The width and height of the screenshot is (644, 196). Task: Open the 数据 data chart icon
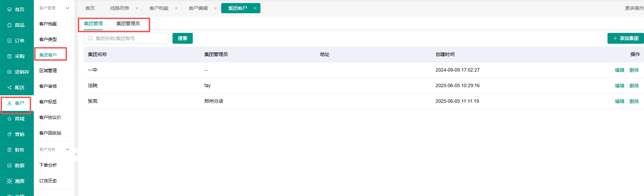(9, 165)
